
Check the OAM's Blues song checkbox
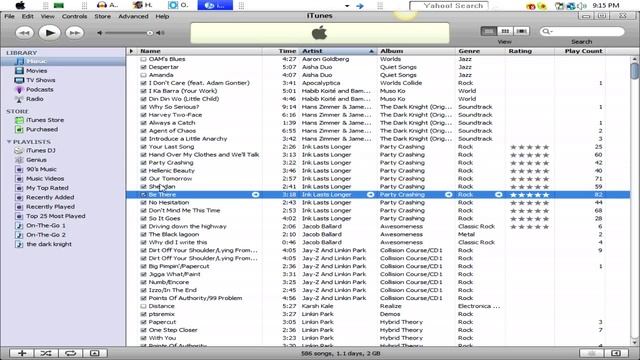click(x=143, y=59)
